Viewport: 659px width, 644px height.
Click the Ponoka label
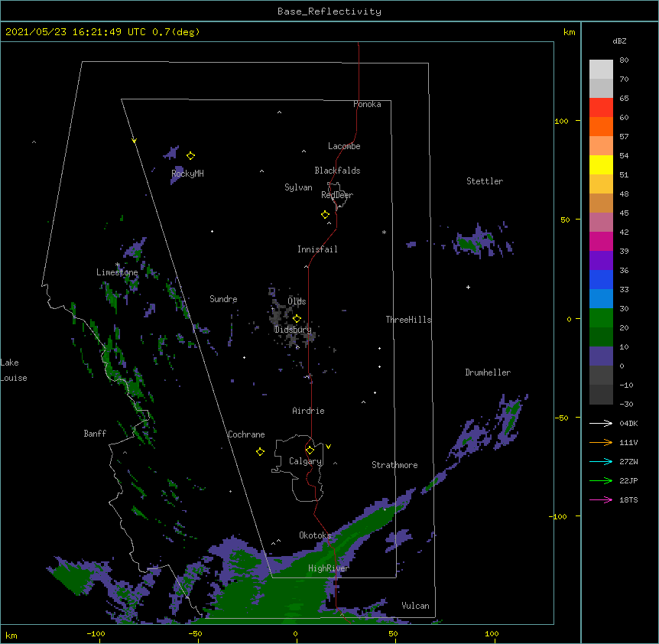coord(367,104)
